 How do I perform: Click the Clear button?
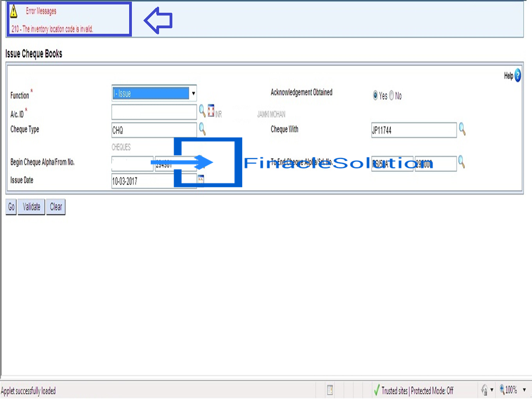click(55, 207)
